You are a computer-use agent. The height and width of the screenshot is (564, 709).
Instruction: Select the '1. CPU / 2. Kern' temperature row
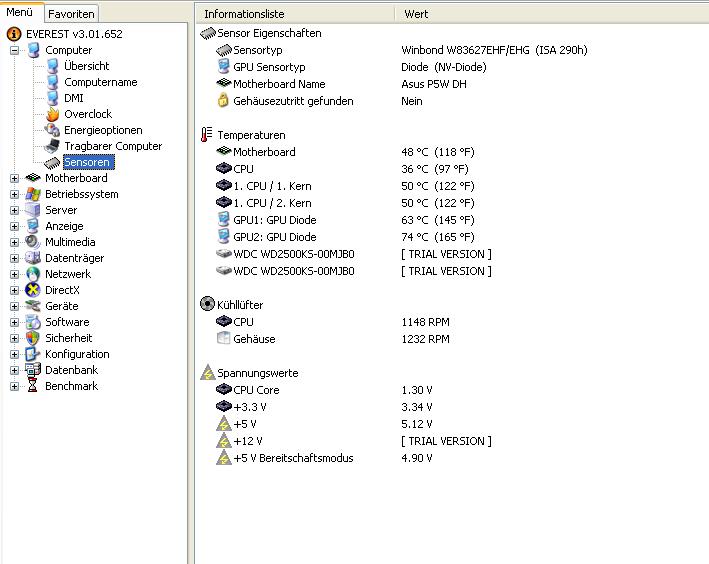pyautogui.click(x=345, y=203)
